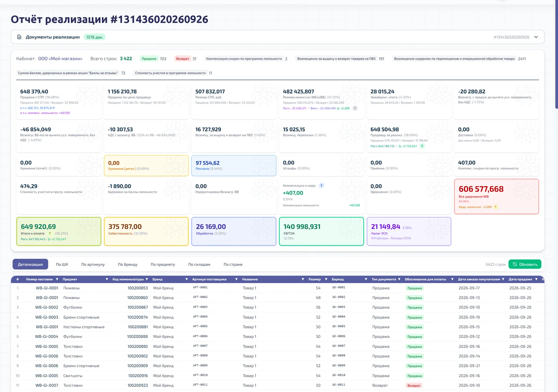The image size is (558, 392).
Task: Click the code 100200853 in row 1
Action: (137, 288)
